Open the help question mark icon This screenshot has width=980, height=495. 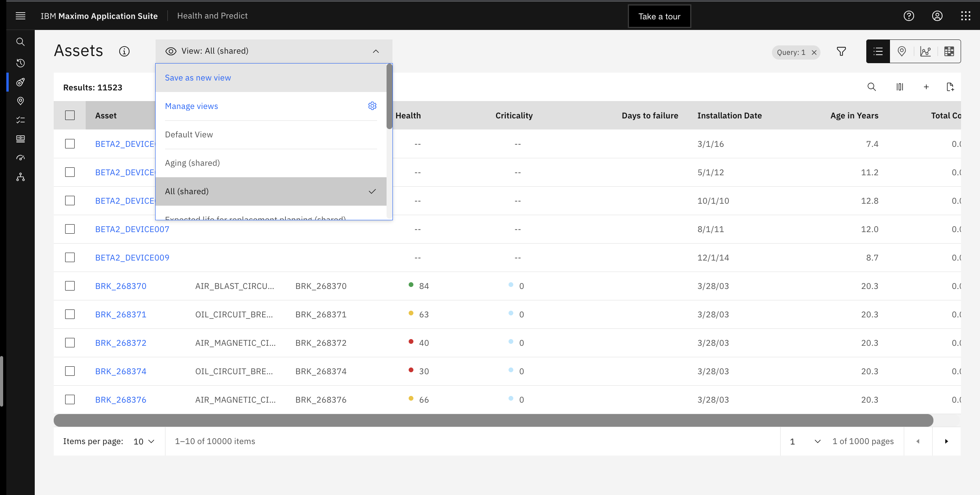click(909, 16)
